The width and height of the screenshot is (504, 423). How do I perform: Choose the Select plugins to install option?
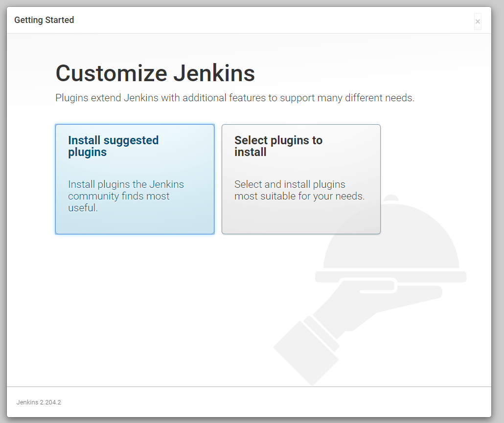tap(301, 179)
